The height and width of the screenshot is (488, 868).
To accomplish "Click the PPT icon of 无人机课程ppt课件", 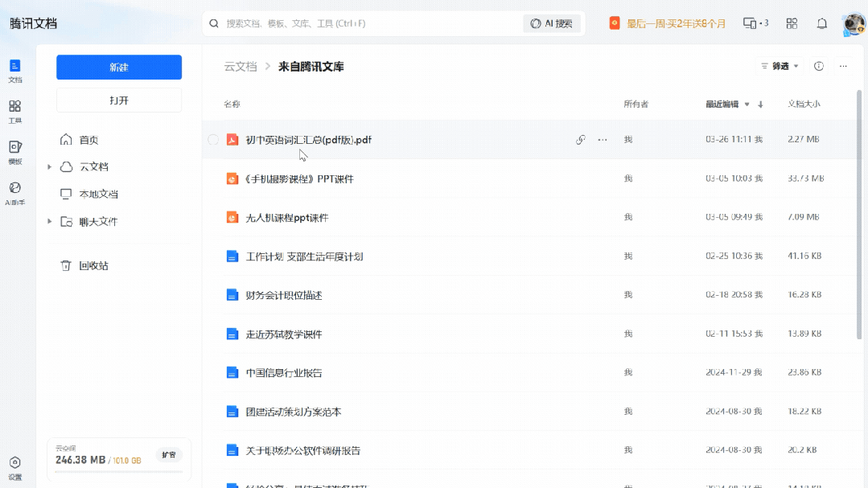I will point(232,217).
